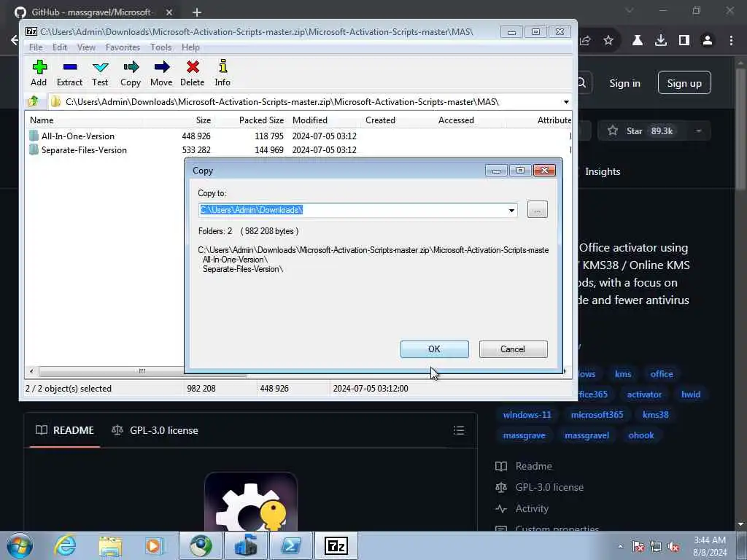This screenshot has width=747, height=560.
Task: Click the Move toolbar icon
Action: pos(161,73)
